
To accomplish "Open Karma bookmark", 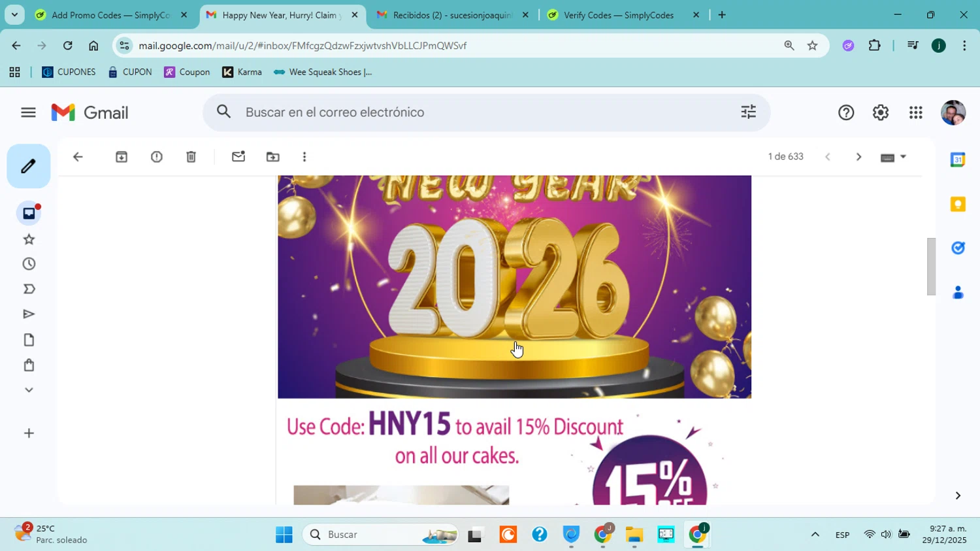I will tap(242, 72).
